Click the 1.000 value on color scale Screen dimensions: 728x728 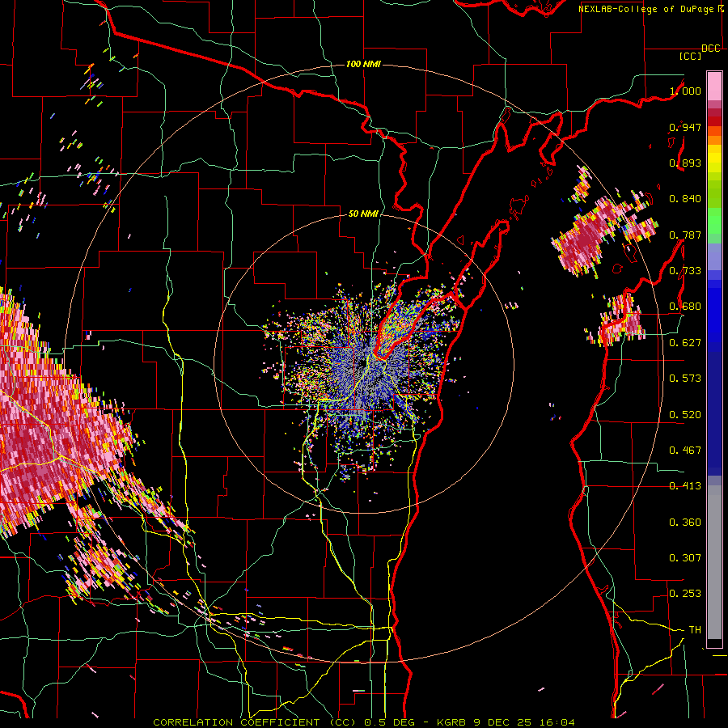tap(685, 91)
